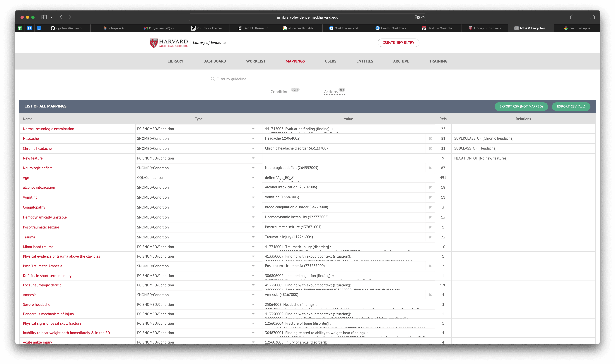Open the ENTITIES navigation tab
This screenshot has height=364, width=615.
365,61
